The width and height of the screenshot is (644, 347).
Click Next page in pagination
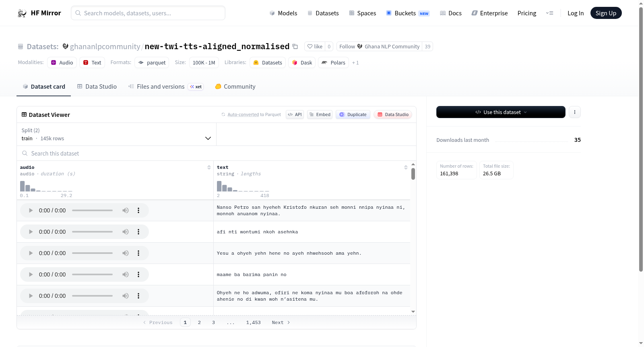click(281, 322)
